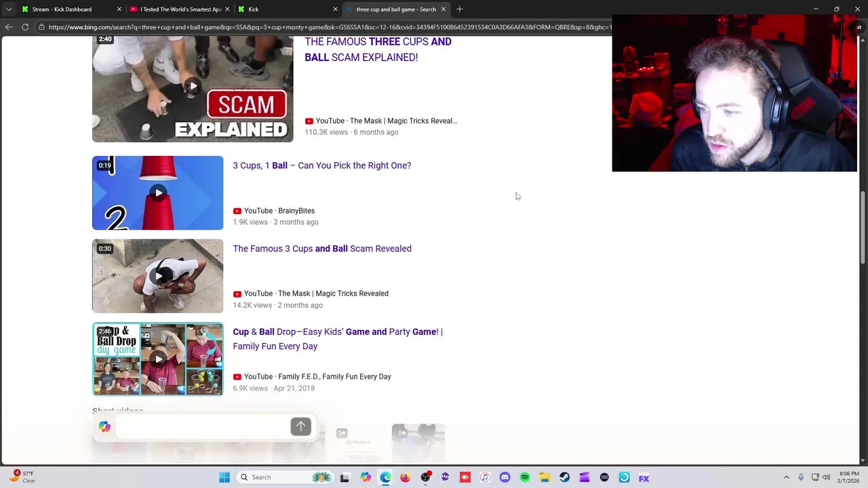Close the Kick tab

335,9
